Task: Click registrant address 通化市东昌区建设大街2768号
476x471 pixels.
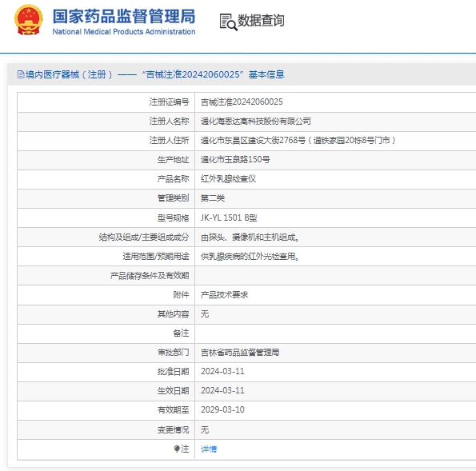Action: point(298,140)
